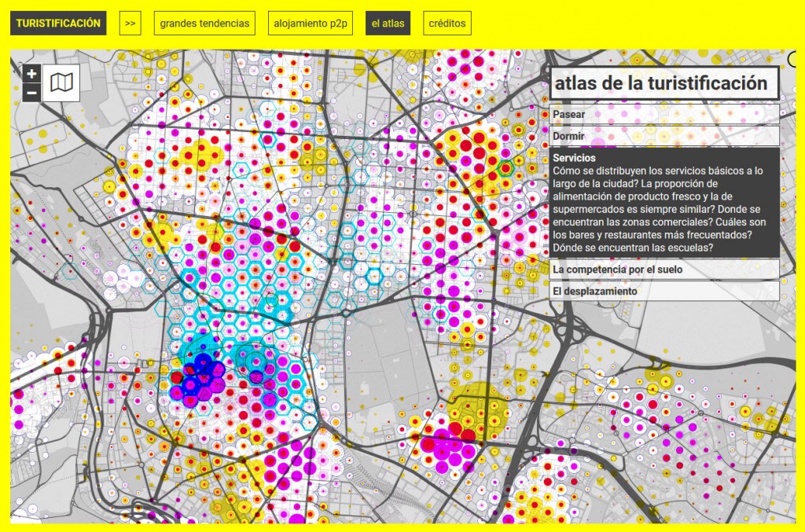Open the map layers icon
805x532 pixels.
61,83
